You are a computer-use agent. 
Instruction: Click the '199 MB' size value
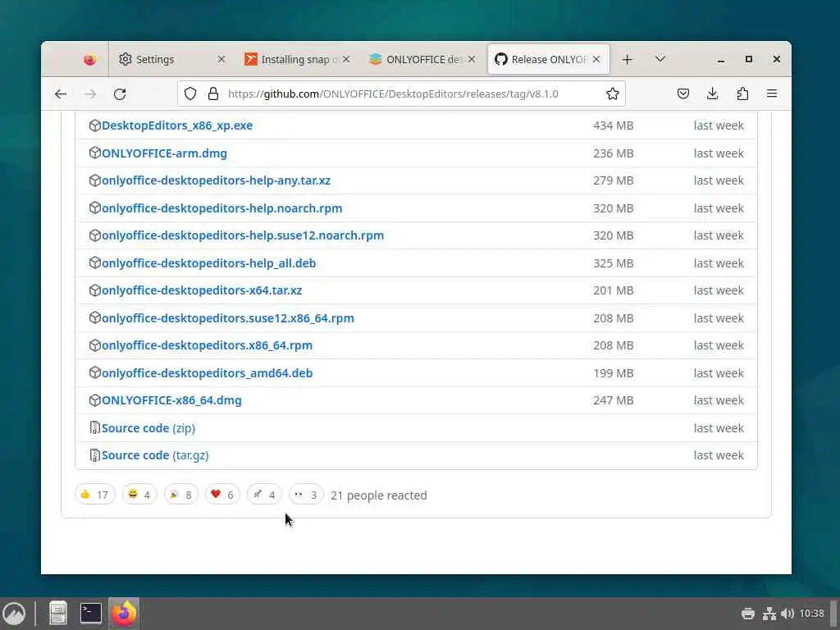(x=614, y=373)
